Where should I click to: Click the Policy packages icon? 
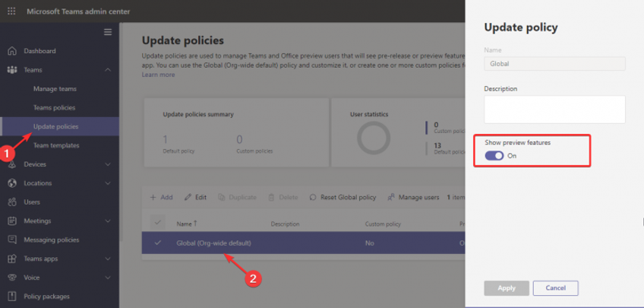coord(12,296)
